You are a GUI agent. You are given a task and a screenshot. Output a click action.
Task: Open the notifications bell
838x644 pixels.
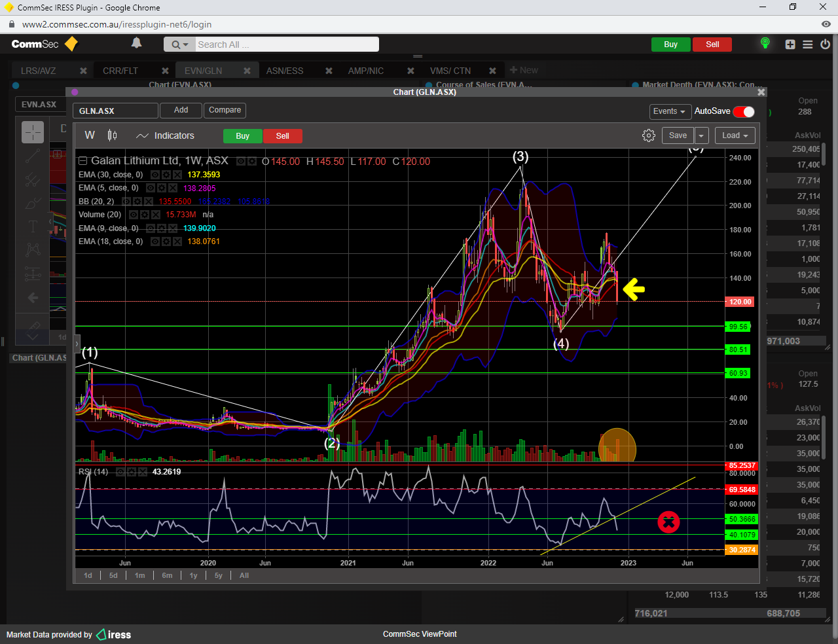click(136, 43)
